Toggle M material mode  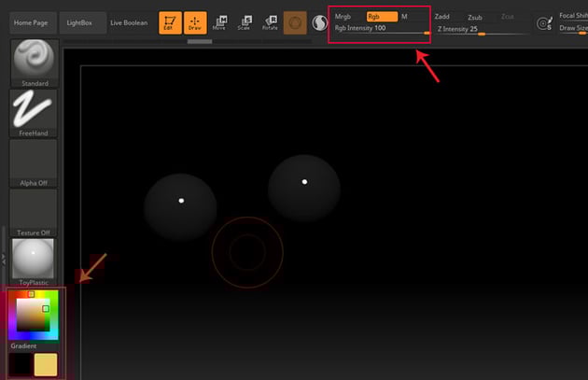(405, 17)
